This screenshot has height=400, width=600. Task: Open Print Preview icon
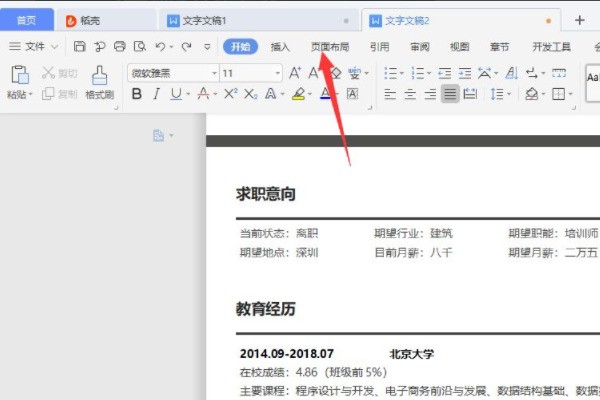click(140, 47)
